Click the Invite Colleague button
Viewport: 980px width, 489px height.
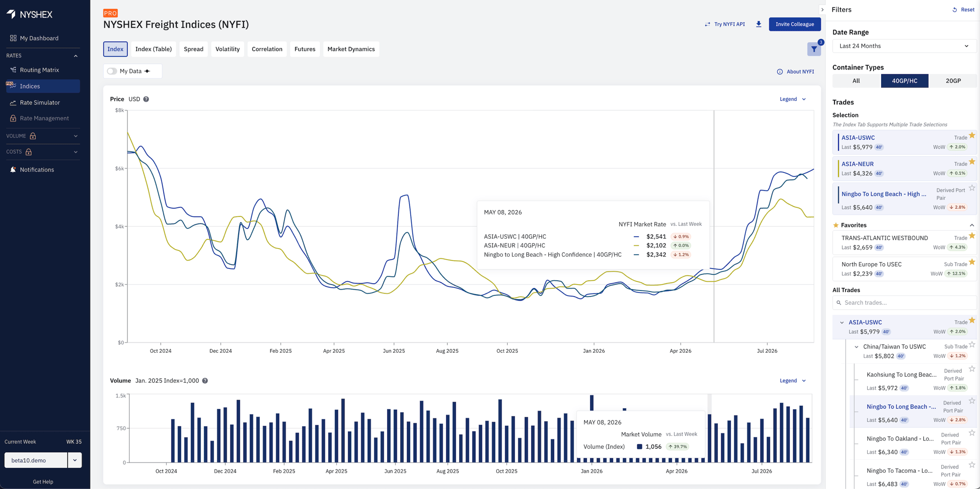click(x=795, y=24)
